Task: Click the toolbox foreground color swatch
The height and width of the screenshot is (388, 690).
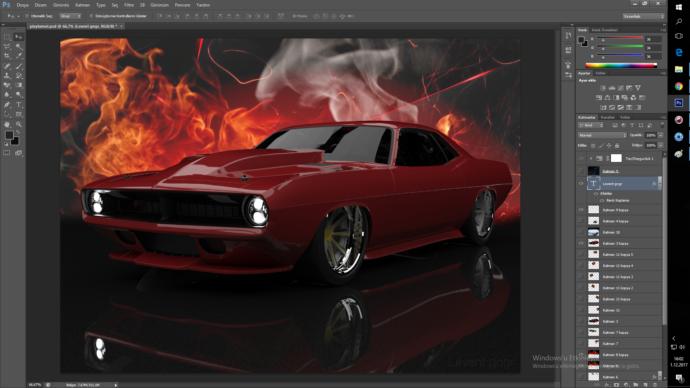Action: [x=9, y=135]
